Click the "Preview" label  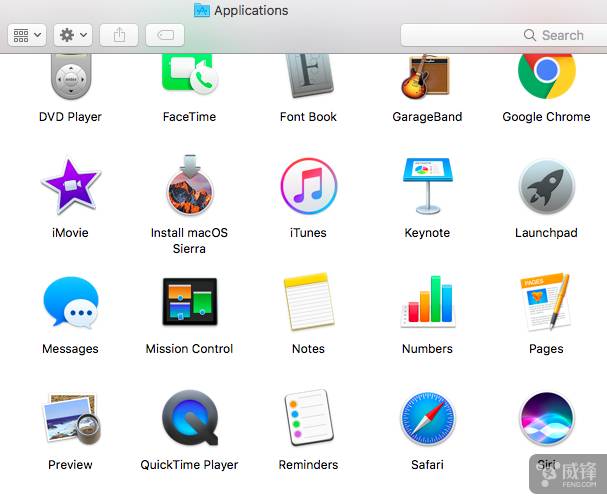(70, 465)
